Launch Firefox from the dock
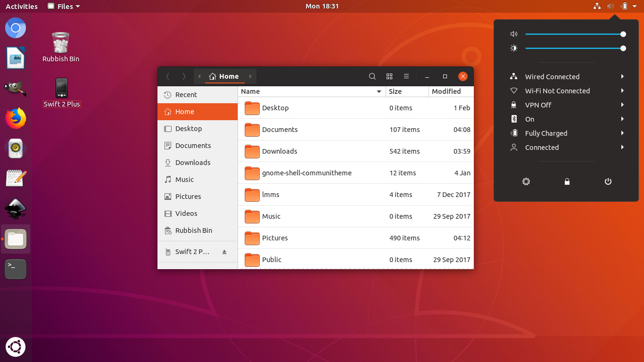This screenshot has width=644, height=362. click(16, 118)
